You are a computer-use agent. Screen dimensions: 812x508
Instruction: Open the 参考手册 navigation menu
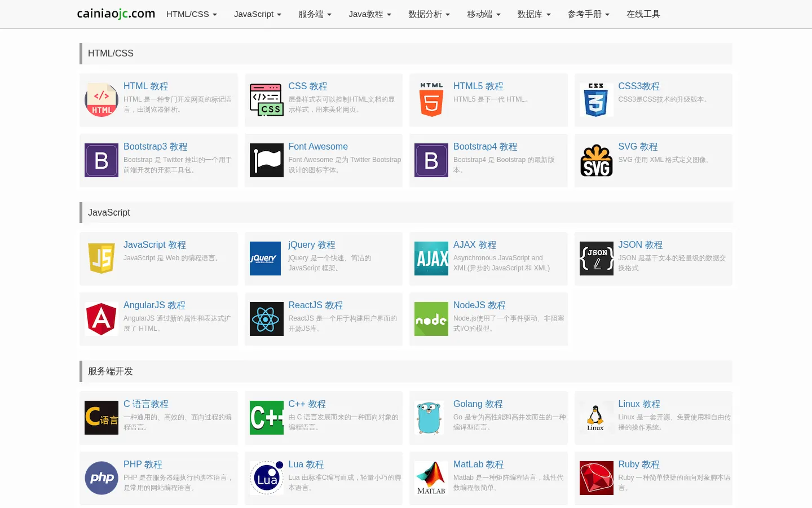point(589,14)
